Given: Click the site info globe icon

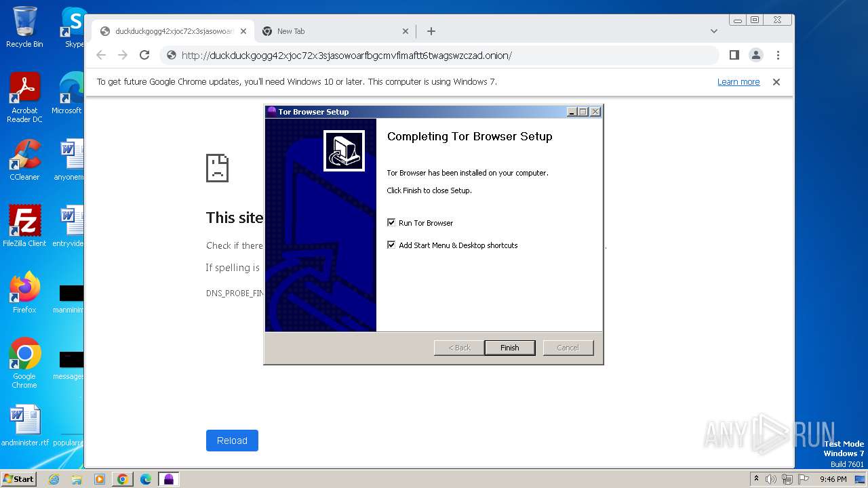Looking at the screenshot, I should pyautogui.click(x=172, y=56).
